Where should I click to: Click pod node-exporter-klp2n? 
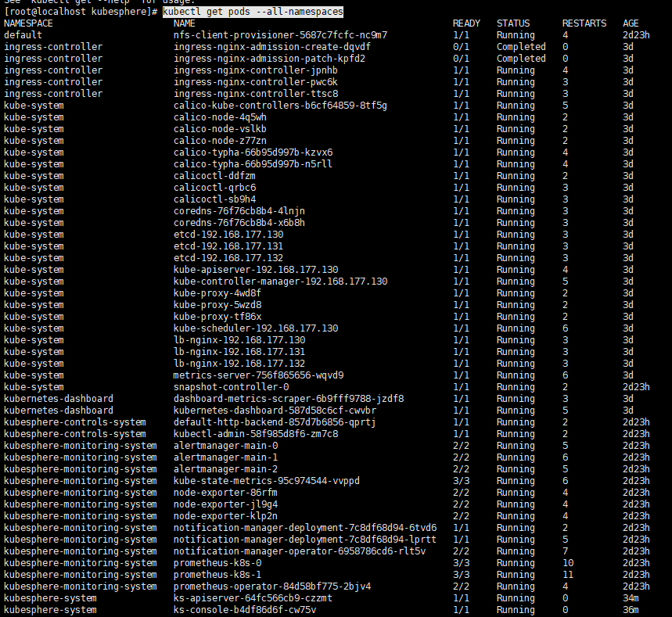tap(225, 516)
